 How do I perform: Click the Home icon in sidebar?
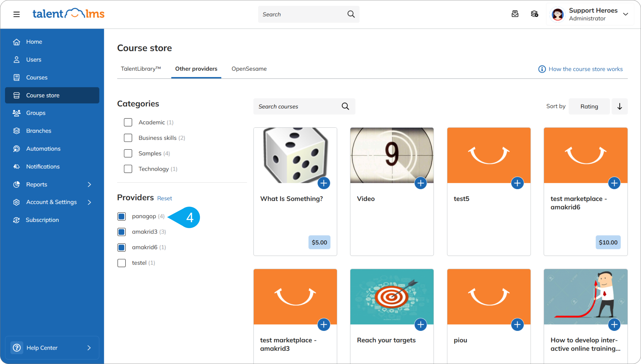[x=17, y=42]
